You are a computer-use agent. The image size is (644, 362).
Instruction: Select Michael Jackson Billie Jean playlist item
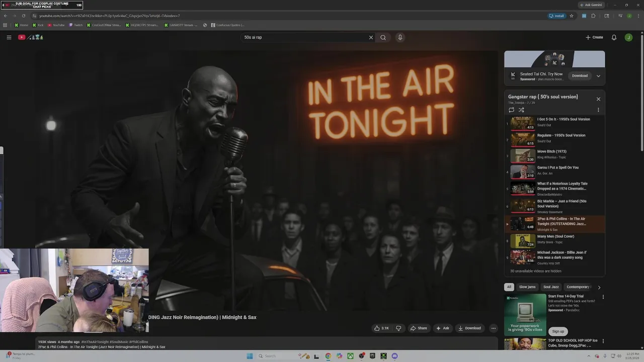555,257
